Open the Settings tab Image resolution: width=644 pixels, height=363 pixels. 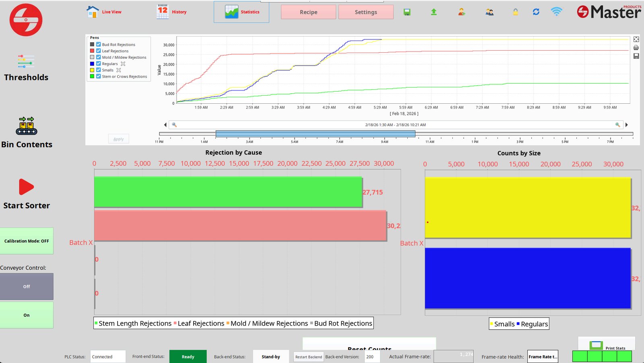pyautogui.click(x=366, y=12)
